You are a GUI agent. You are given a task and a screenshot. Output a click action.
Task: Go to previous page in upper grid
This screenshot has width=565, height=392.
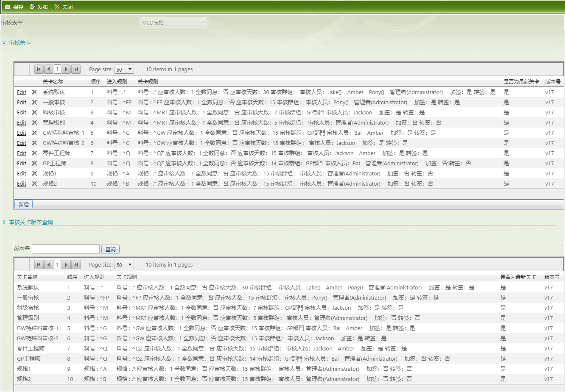click(x=48, y=69)
